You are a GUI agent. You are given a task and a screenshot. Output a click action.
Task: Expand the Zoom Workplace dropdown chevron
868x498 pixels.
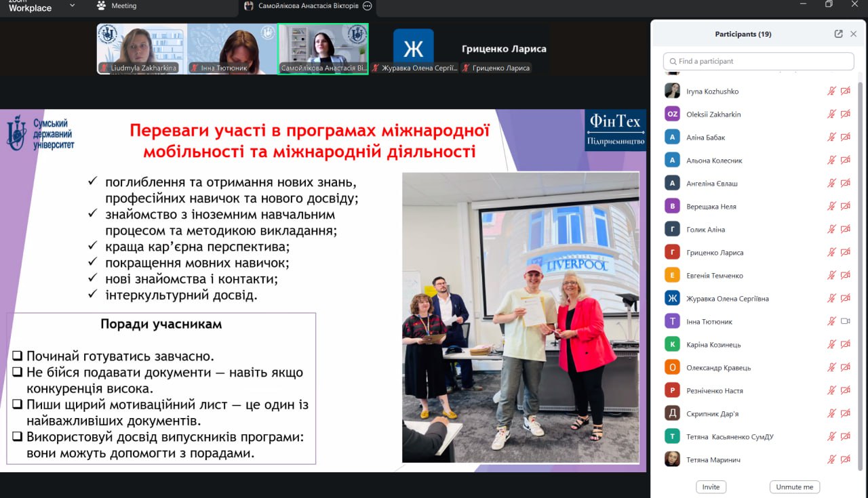(73, 6)
